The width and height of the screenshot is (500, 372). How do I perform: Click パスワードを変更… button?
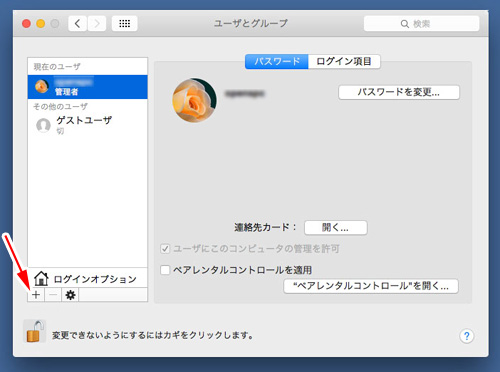[x=399, y=92]
